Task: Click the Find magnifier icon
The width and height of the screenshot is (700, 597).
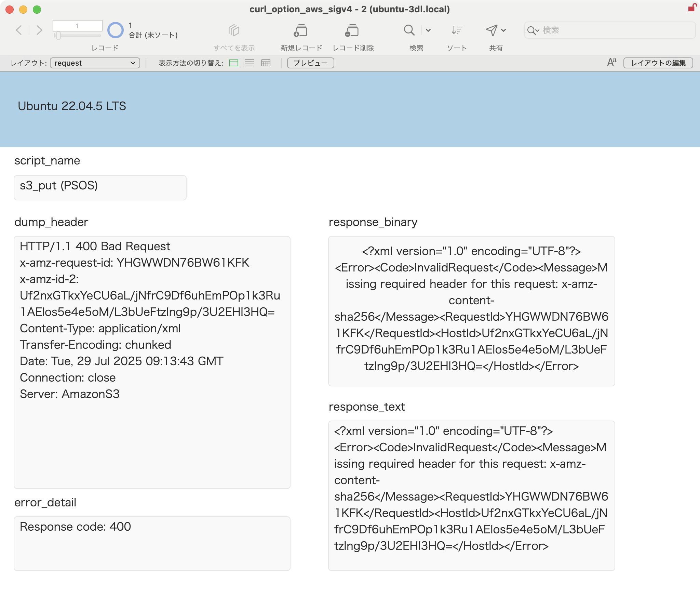Action: pos(409,30)
